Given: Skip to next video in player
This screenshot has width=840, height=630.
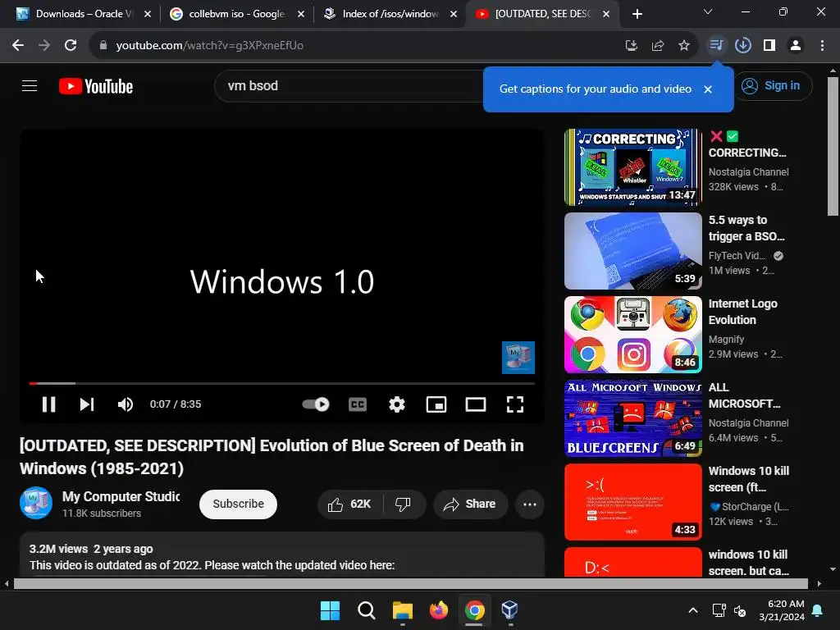Looking at the screenshot, I should tap(87, 404).
